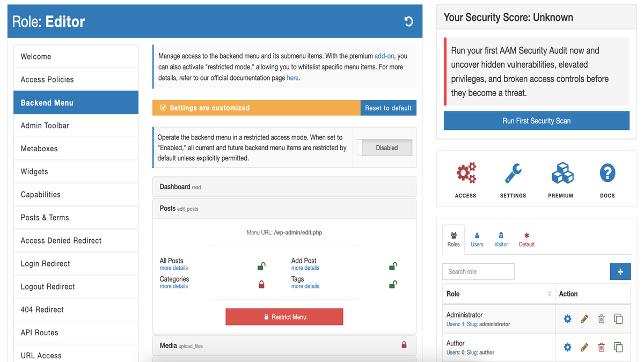This screenshot has width=644, height=362.
Task: Click the Run First Security Scan button
Action: (x=536, y=121)
